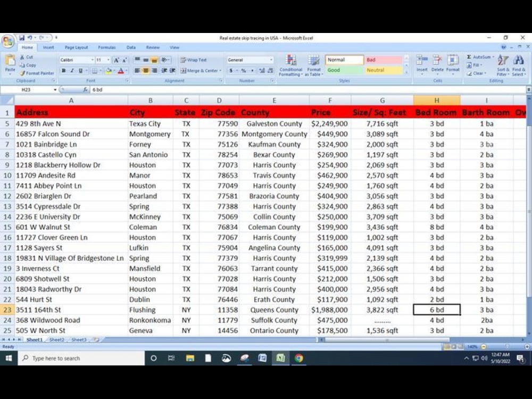Switch to the Review tab

point(153,47)
